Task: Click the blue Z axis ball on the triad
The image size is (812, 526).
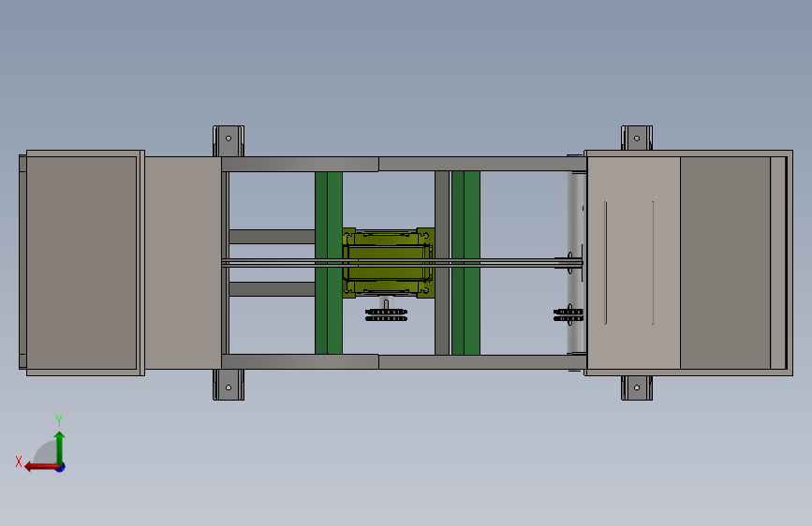Action: (x=61, y=467)
